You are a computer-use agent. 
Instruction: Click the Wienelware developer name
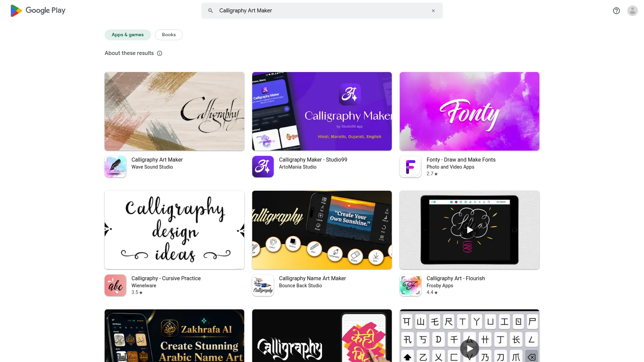[144, 286]
